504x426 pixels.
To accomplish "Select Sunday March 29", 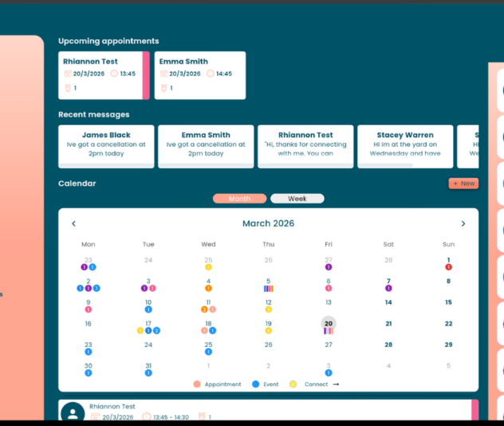I will point(448,345).
